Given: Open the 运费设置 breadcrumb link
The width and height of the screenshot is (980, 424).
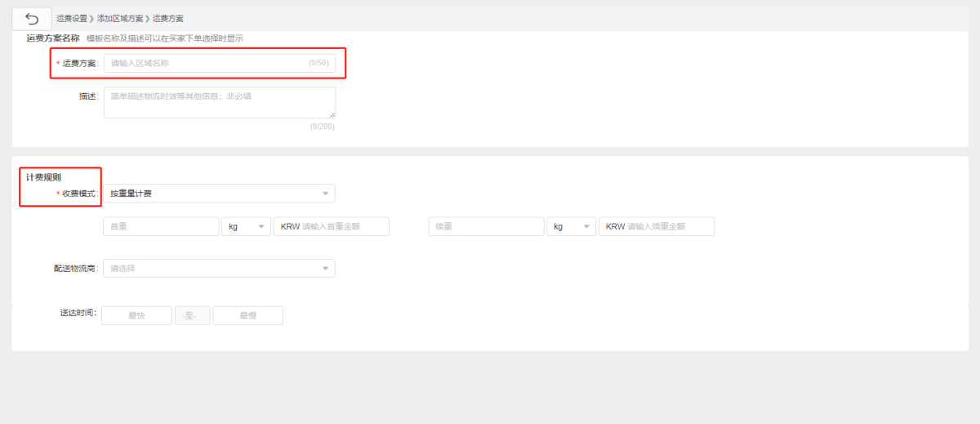Looking at the screenshot, I should (72, 18).
